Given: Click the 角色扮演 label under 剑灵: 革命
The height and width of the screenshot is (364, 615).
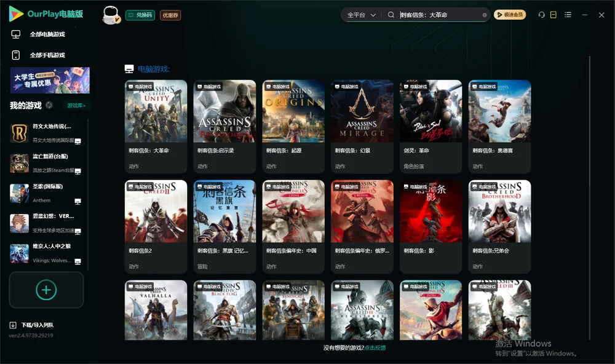Looking at the screenshot, I should point(414,166).
